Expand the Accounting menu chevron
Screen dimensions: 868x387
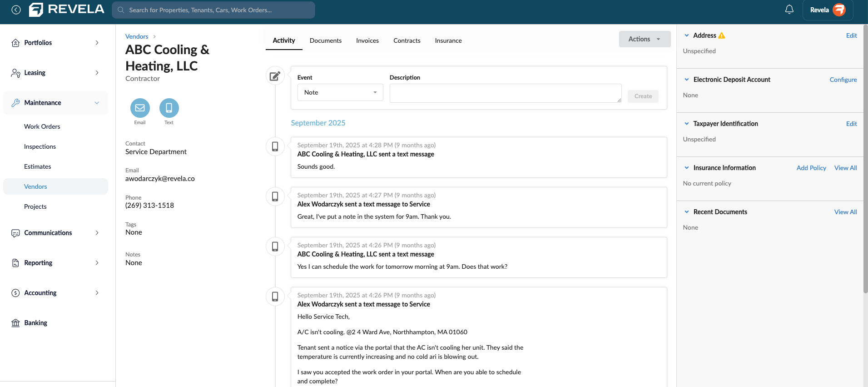(x=97, y=293)
